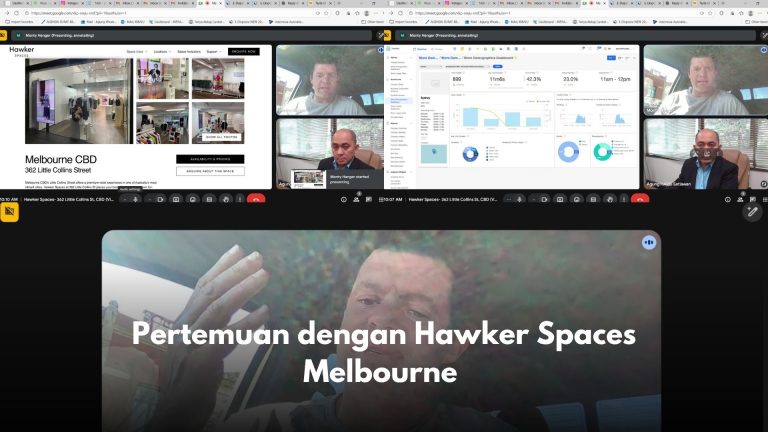Click present screen icon in right Meet window
This screenshot has width=768, height=432.
point(560,199)
